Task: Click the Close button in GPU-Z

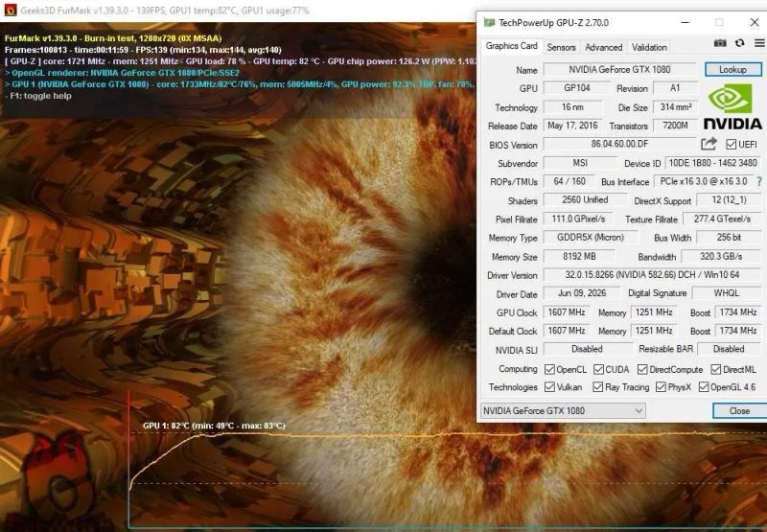Action: [739, 410]
